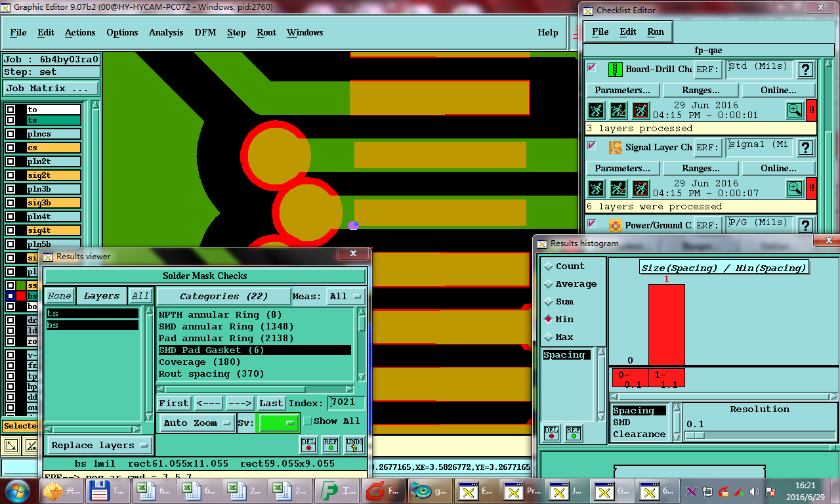Click REF icon in Results histogram
Image resolution: width=840 pixels, height=504 pixels.
(574, 433)
